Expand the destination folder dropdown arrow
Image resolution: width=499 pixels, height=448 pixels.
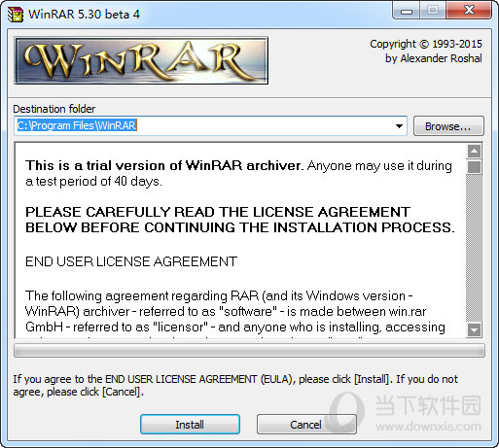pos(400,126)
